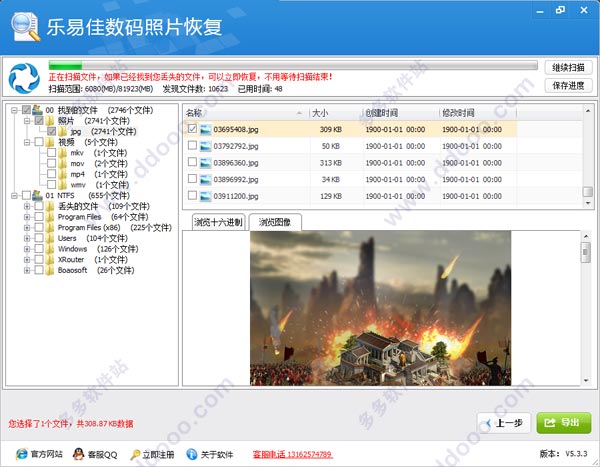Image resolution: width=600 pixels, height=467 pixels.
Task: Click the folder icon of 视频
Action: (50, 142)
